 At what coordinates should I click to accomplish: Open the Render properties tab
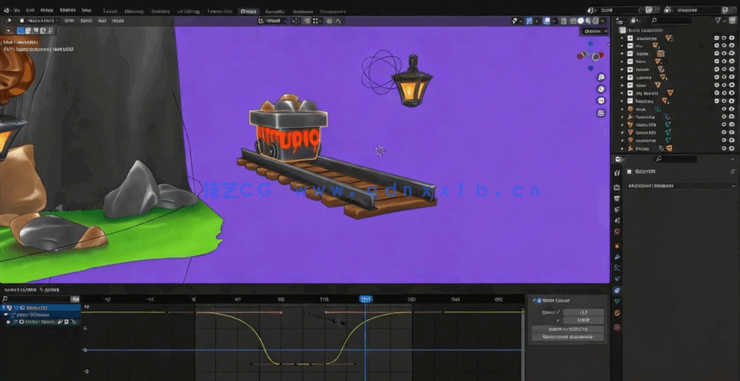617,187
